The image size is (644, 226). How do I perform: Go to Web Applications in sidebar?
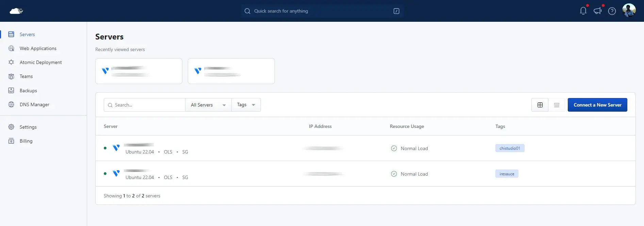click(x=38, y=48)
